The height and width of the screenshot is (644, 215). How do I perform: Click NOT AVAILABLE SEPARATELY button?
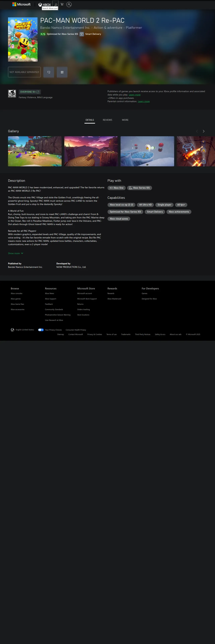click(24, 72)
